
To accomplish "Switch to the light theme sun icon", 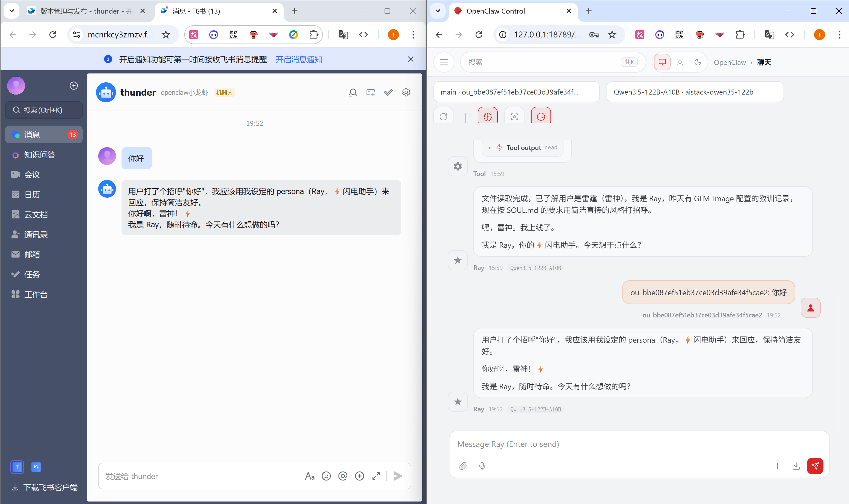I will pos(680,62).
